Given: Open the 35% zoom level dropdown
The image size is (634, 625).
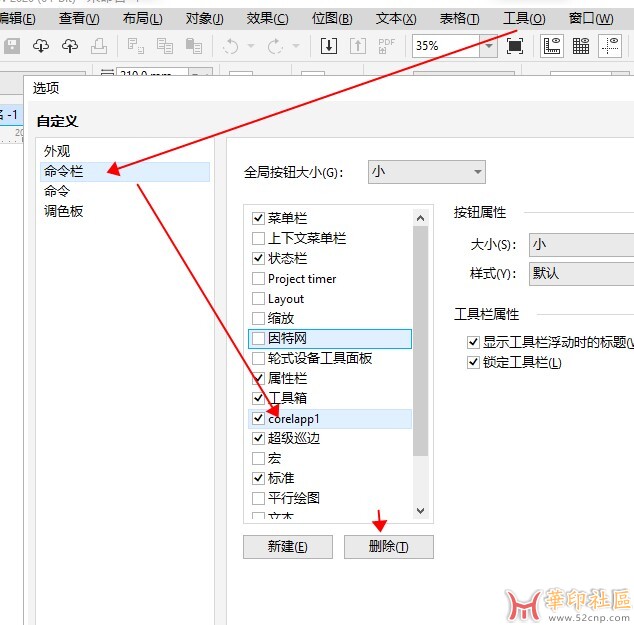Looking at the screenshot, I should [488, 46].
